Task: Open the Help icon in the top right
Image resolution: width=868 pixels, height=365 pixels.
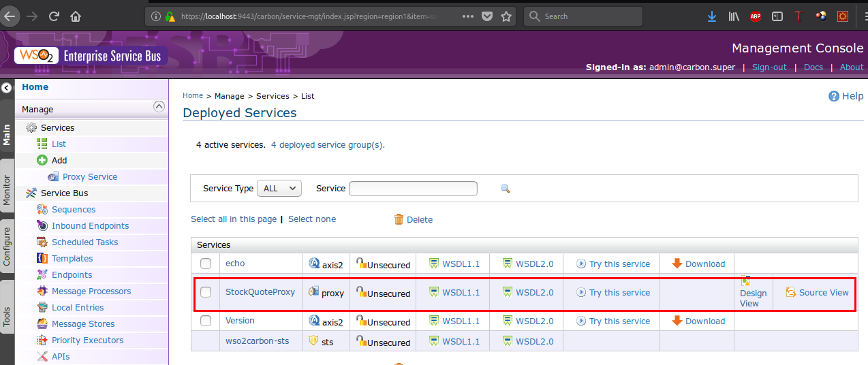Action: pos(833,96)
